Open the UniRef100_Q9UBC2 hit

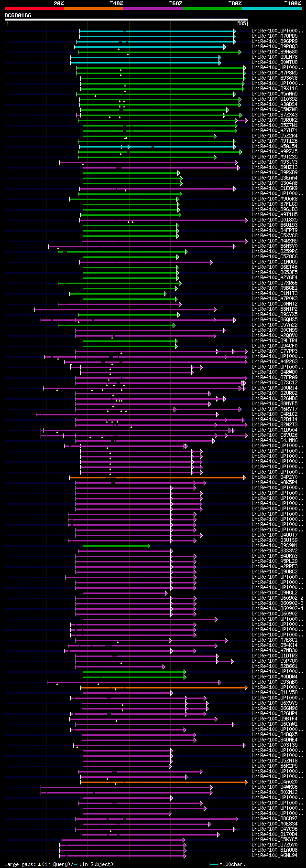(274, 572)
